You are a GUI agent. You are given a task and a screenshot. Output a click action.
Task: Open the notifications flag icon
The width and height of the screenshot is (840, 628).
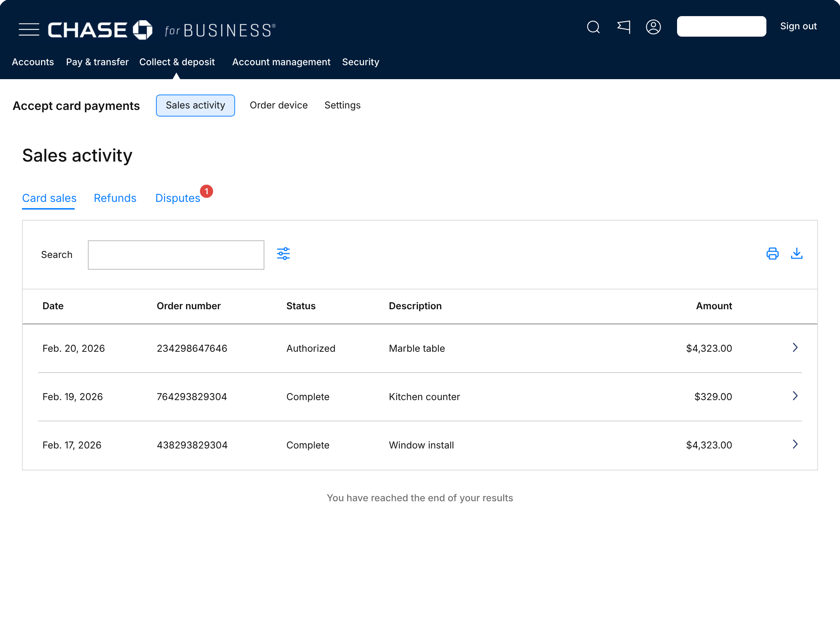pos(624,27)
